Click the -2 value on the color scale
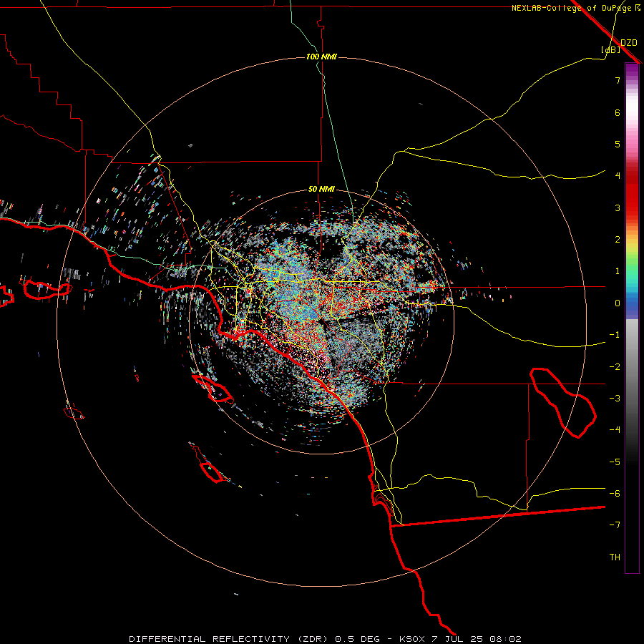This screenshot has height=644, width=644. [615, 367]
